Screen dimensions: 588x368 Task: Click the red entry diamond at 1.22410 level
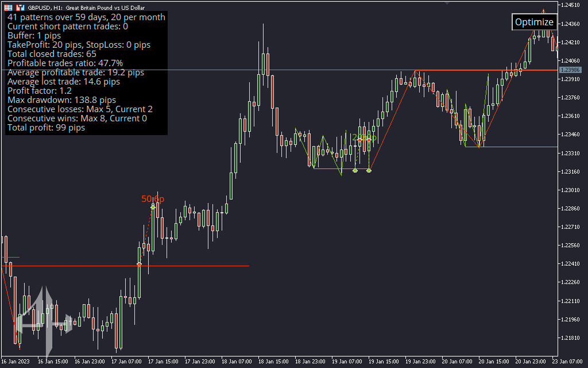[x=139, y=264]
